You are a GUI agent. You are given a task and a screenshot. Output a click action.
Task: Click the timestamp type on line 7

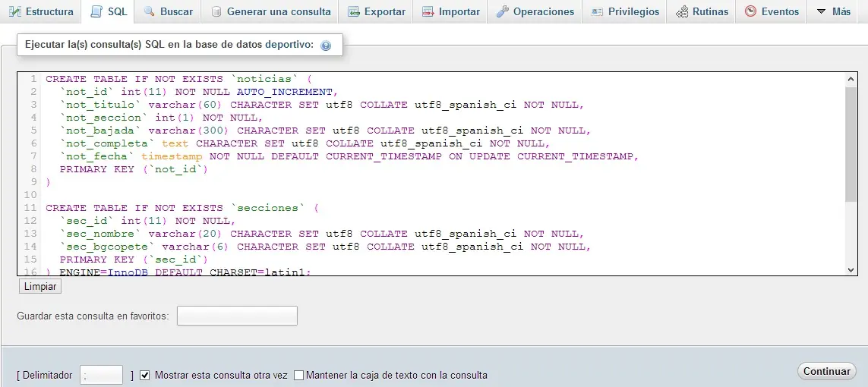click(172, 156)
